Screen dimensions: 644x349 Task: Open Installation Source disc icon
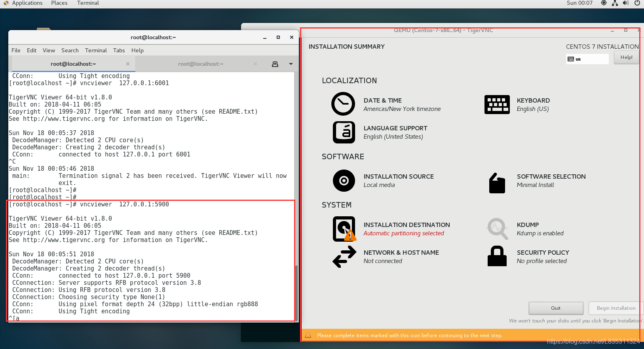click(344, 181)
